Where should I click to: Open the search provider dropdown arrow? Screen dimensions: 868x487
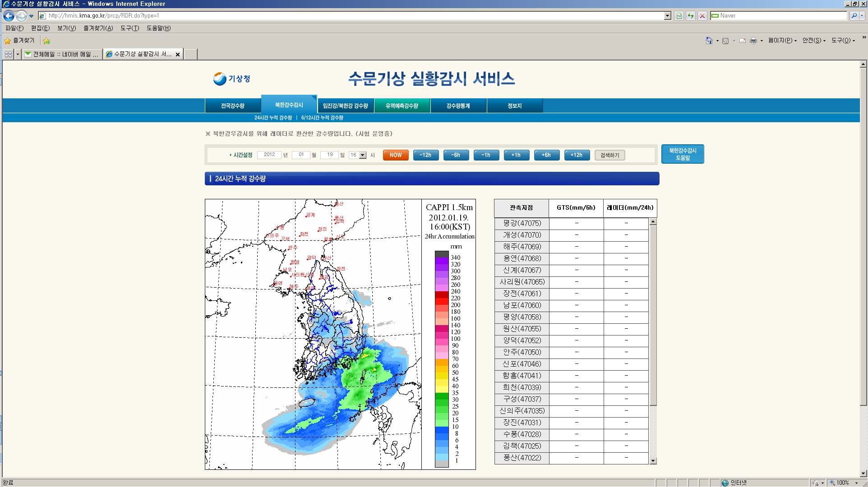pos(862,16)
